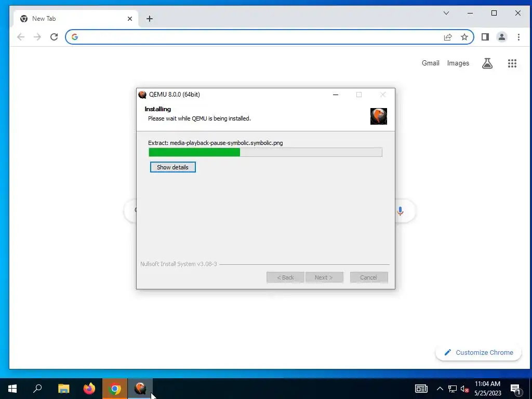The width and height of the screenshot is (532, 399).
Task: Open File Explorer from taskbar
Action: tap(63, 389)
